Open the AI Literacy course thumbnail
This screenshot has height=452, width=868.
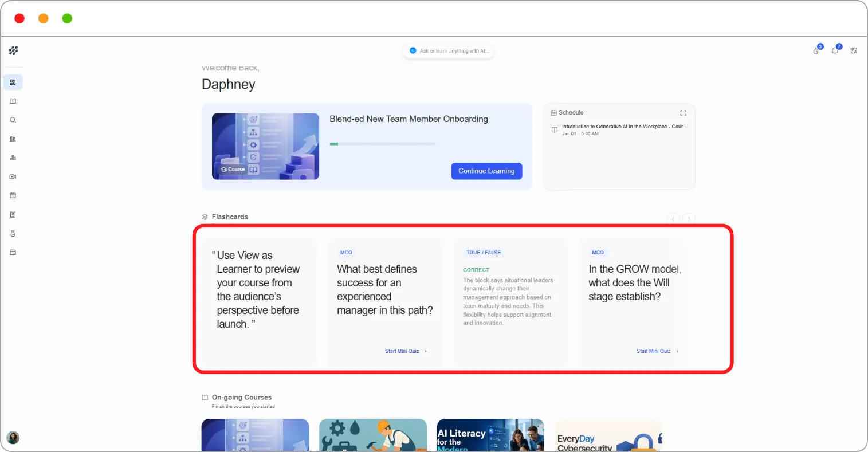490,435
